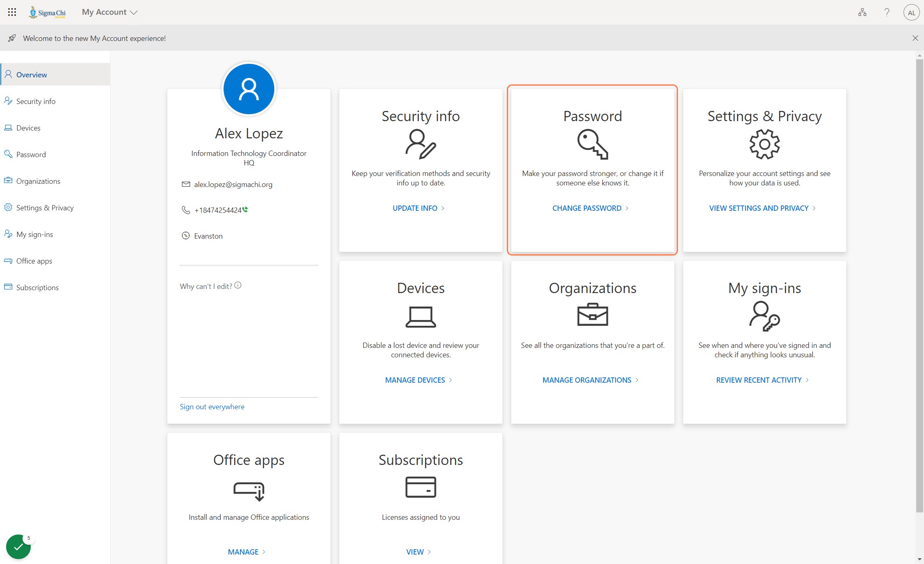Click the key icon on Password card
Viewport: 924px width, 564px height.
click(593, 144)
